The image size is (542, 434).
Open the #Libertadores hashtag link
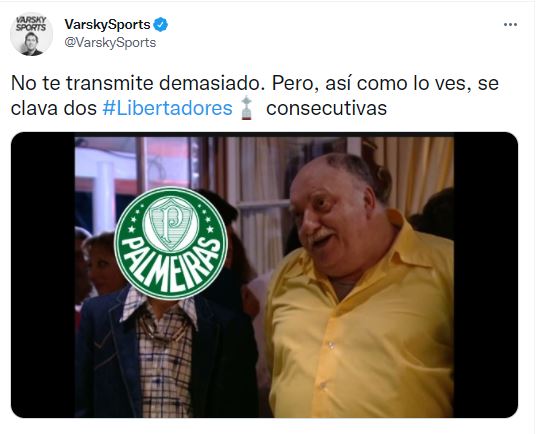coord(168,108)
